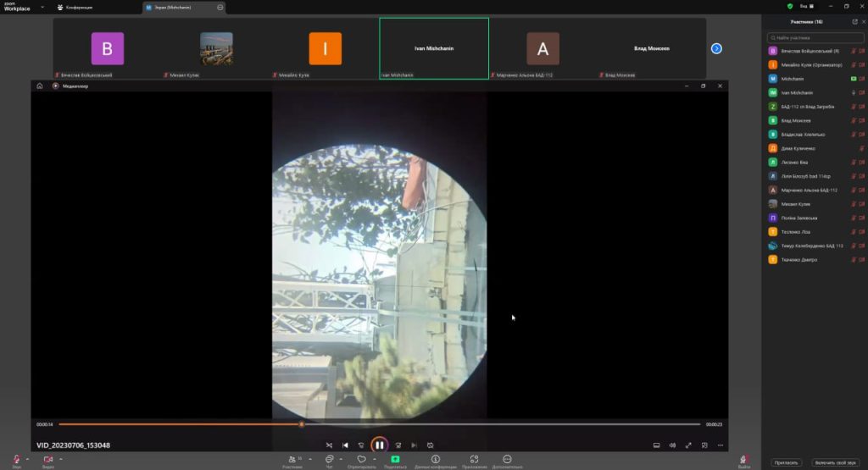
Task: Open the Reactions icon in toolbar
Action: click(361, 459)
